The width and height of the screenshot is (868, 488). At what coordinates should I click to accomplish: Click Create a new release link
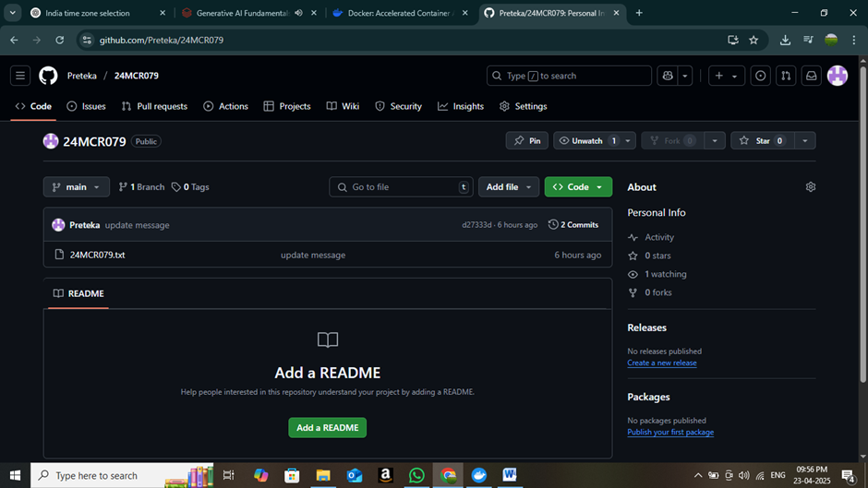click(x=661, y=363)
